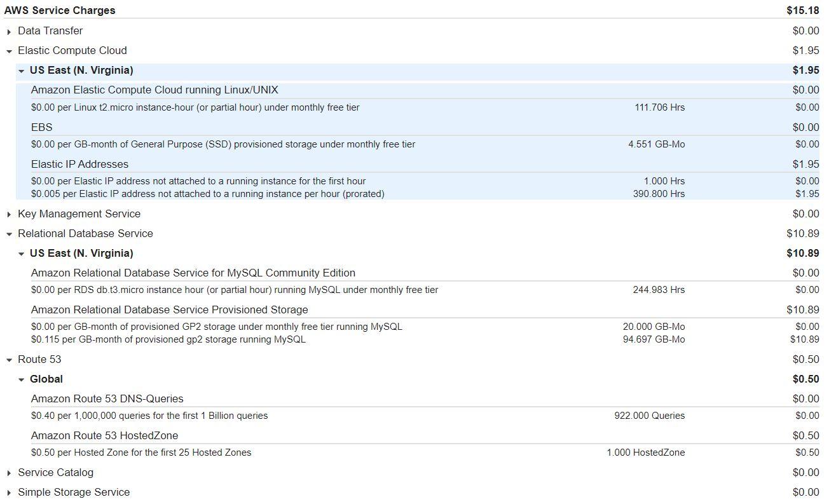The image size is (836, 504).
Task: Click the Amazon Route 53 DNS-Queries heading
Action: click(x=107, y=398)
